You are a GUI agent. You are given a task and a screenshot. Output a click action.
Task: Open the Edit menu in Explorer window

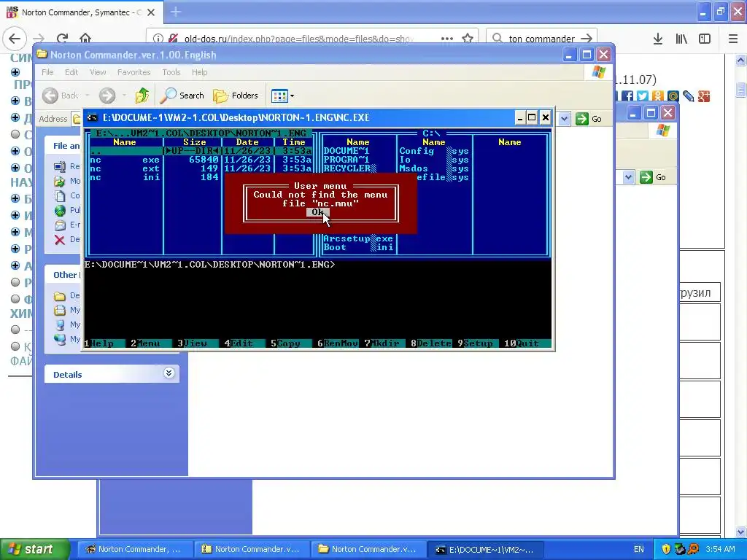coord(71,72)
